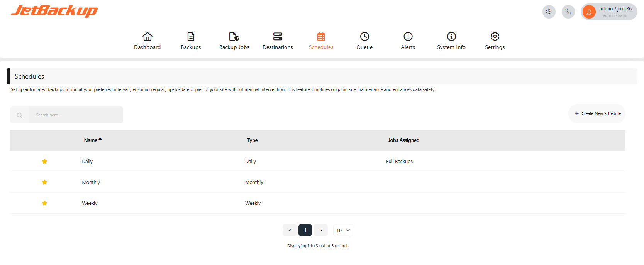
Task: Toggle the star on Weekly schedule
Action: (45, 203)
